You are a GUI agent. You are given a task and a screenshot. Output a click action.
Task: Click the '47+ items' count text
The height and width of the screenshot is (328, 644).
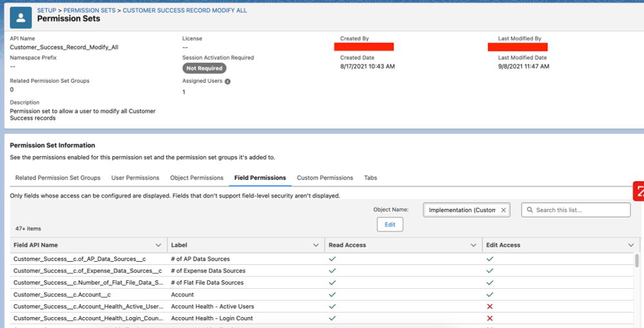click(x=28, y=229)
